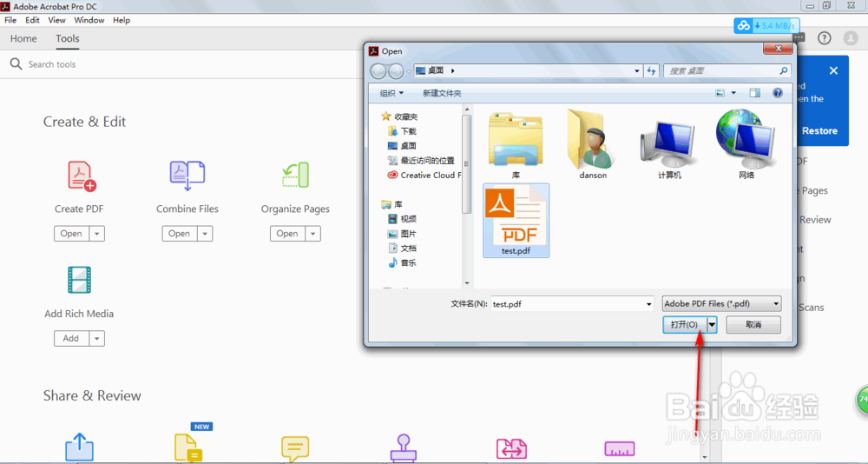Image resolution: width=868 pixels, height=464 pixels.
Task: Click the change view icon in dialog
Action: tap(720, 93)
